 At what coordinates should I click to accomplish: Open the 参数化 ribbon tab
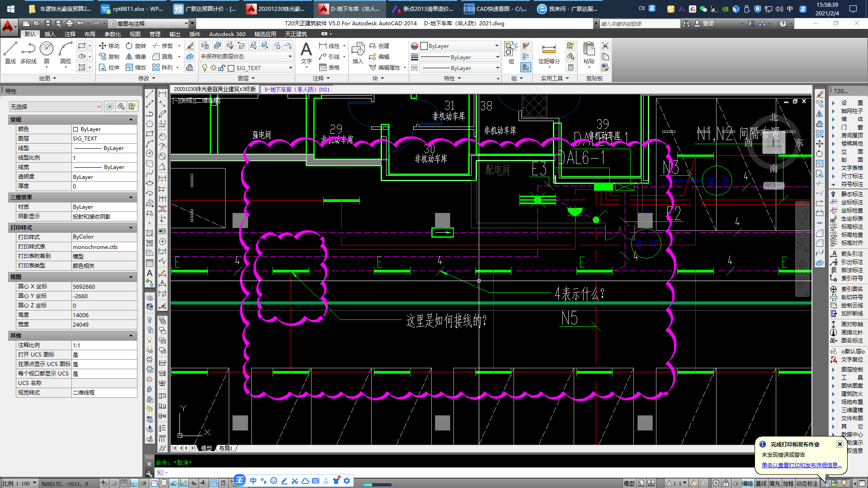coord(113,34)
